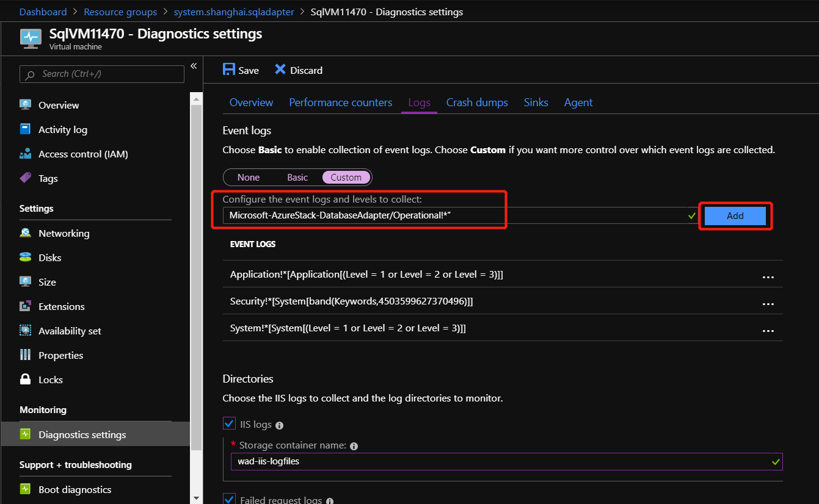The image size is (819, 504).
Task: Uncheck Failed request logs
Action: 229,499
